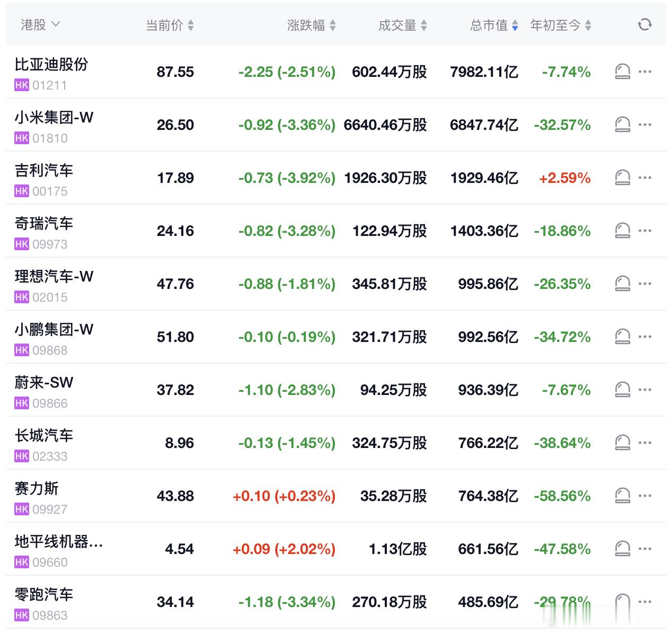Open 长城汽车 stock details

[x=44, y=435]
